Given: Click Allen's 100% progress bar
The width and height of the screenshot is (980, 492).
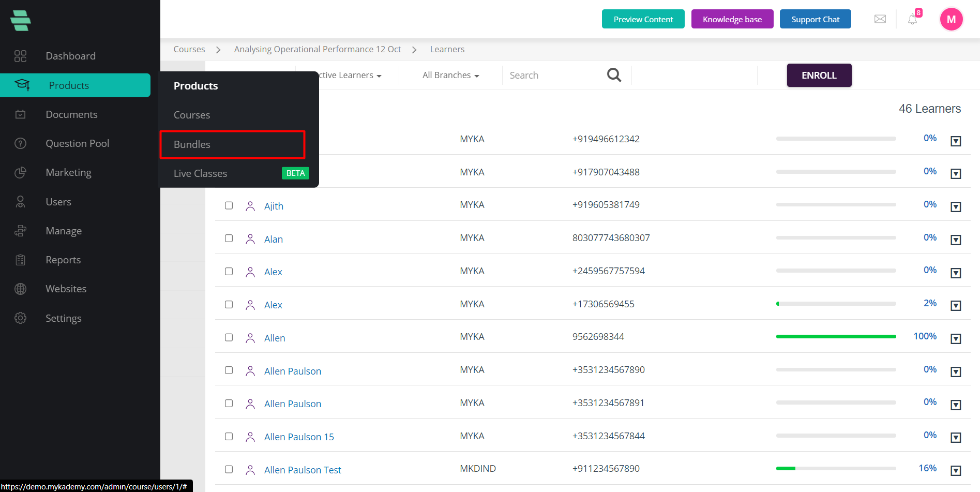Looking at the screenshot, I should tap(836, 336).
